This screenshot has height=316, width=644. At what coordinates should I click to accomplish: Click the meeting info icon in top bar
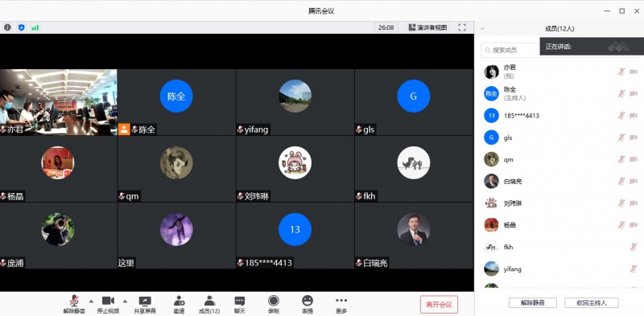[x=7, y=27]
